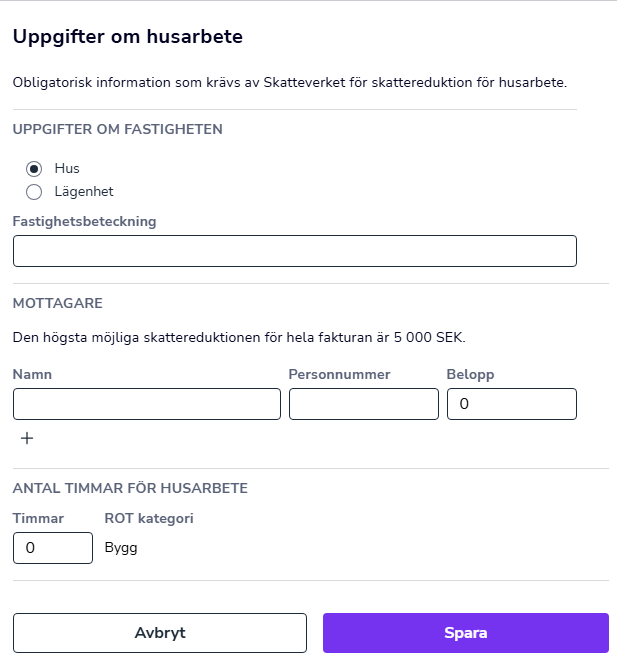Click the Timmar hours input box
617x667 pixels.
(x=53, y=548)
